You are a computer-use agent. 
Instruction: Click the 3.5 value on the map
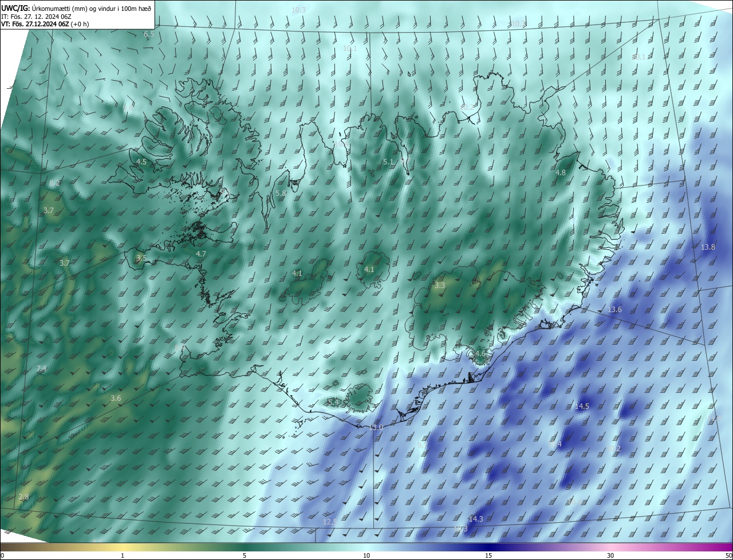coord(141,258)
